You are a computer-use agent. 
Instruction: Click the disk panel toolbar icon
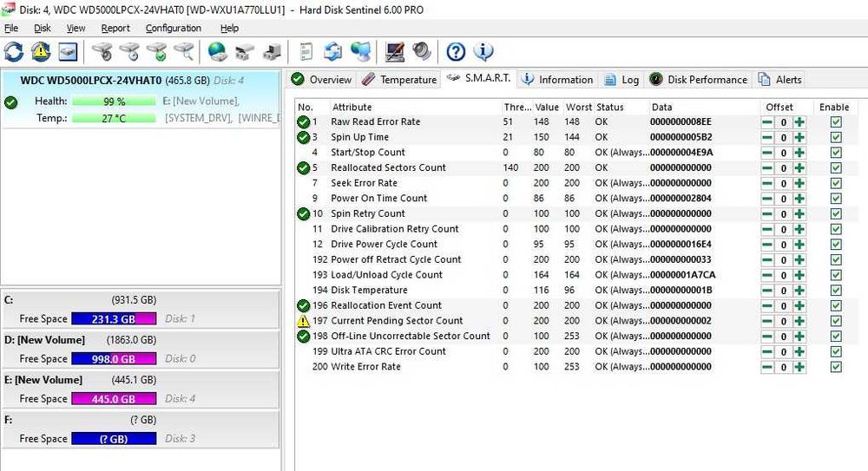(x=68, y=52)
